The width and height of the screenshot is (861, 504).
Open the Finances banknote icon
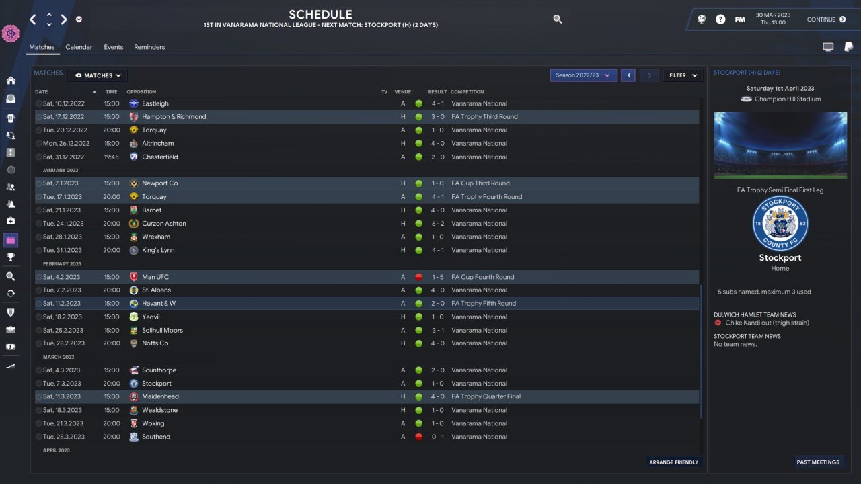click(x=11, y=347)
